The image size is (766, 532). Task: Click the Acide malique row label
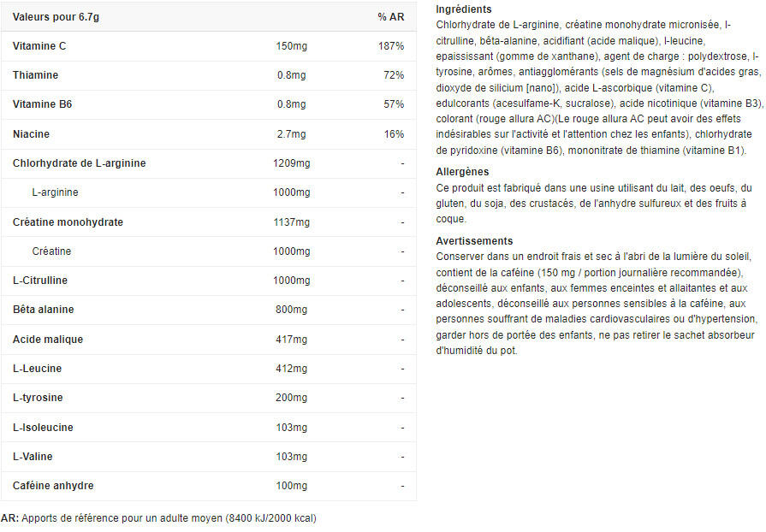coord(48,340)
